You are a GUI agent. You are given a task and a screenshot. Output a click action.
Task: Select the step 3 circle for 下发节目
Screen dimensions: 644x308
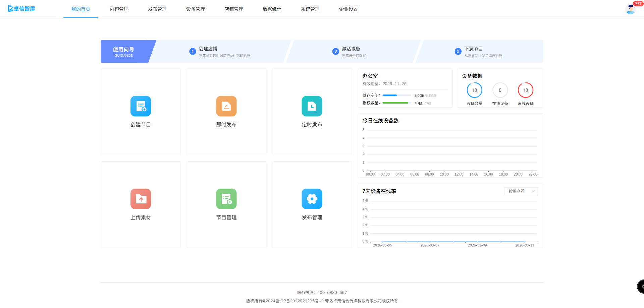pos(458,51)
